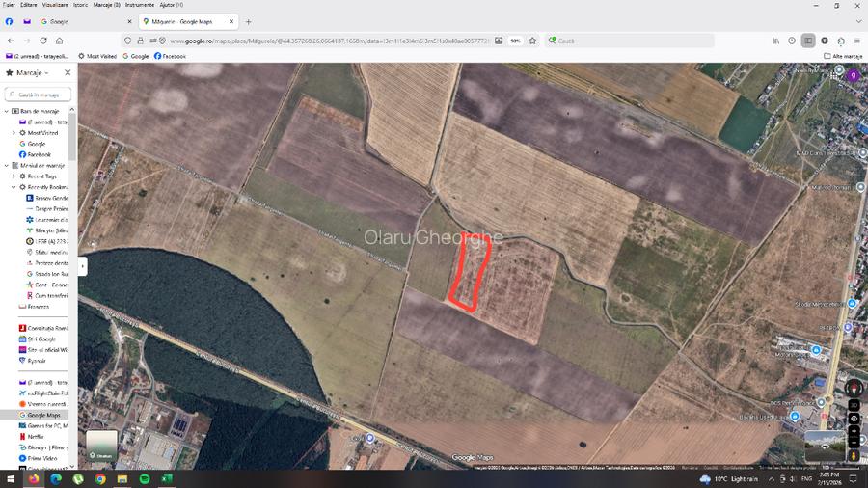The width and height of the screenshot is (868, 488).
Task: Click the bookmarks sidebar search field
Action: pos(39,95)
